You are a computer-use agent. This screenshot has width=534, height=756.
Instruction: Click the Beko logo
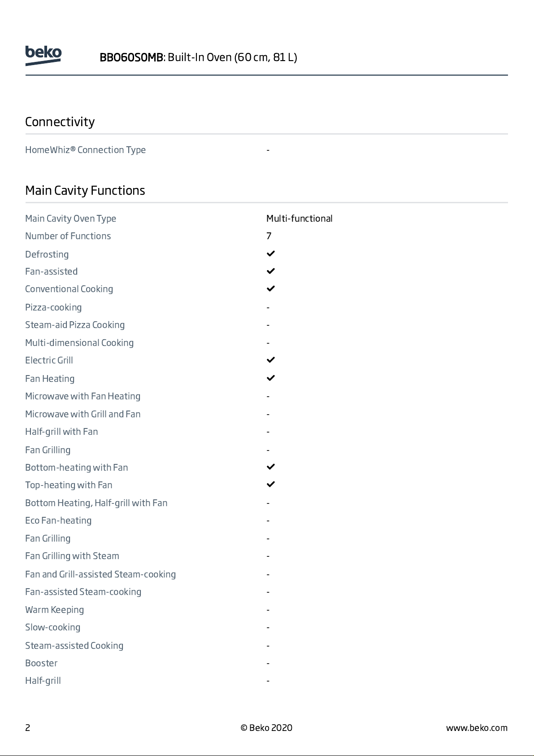(43, 56)
